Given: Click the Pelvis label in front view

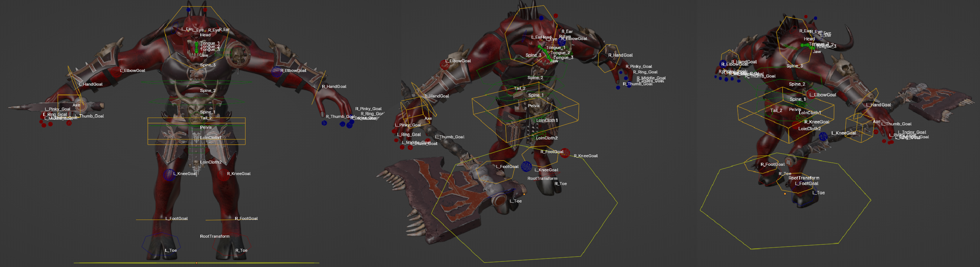Looking at the screenshot, I should pos(206,127).
